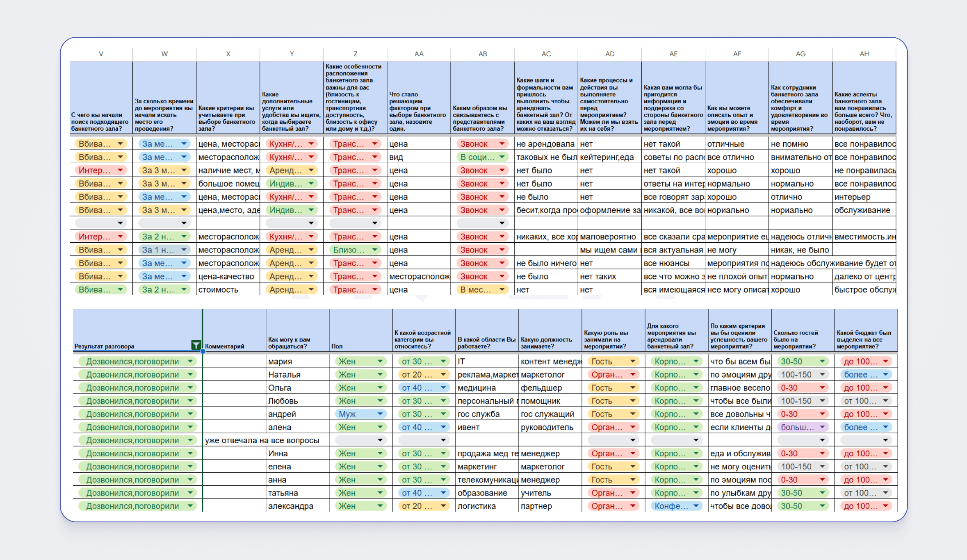Select column header AA
Image resolution: width=967 pixels, height=560 pixels.
(419, 54)
